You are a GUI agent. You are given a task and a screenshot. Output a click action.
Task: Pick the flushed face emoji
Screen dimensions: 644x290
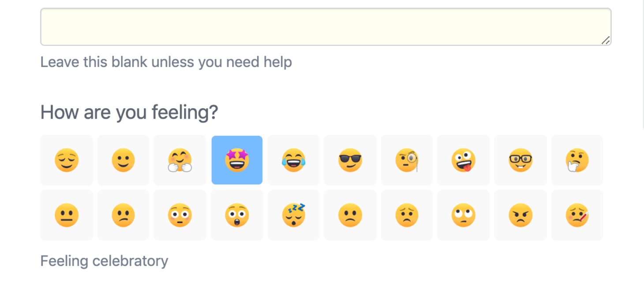(180, 215)
